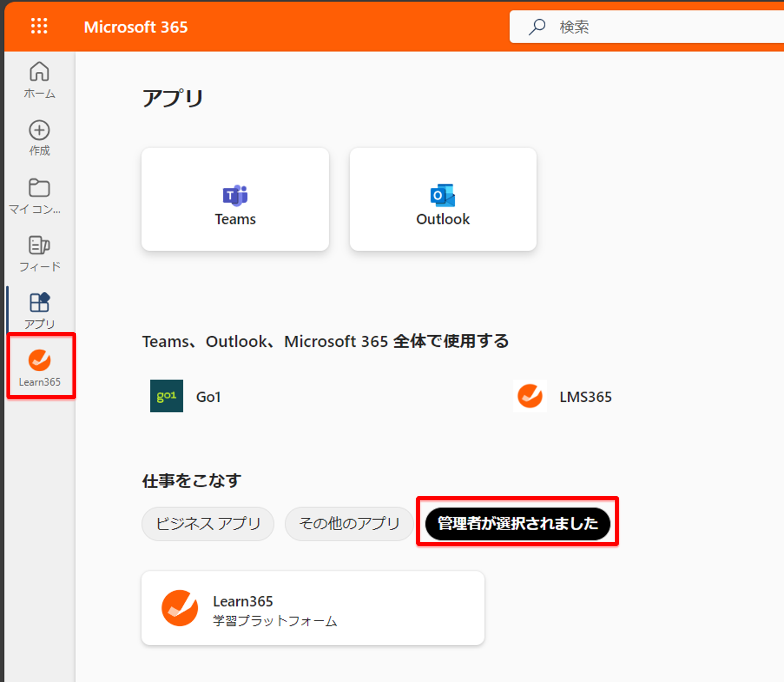
Task: Click the 仕事をこなす section heading
Action: [192, 481]
